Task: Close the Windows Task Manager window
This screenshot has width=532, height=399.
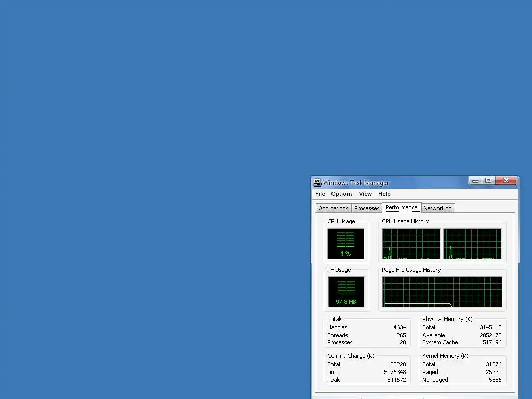Action: (506, 180)
